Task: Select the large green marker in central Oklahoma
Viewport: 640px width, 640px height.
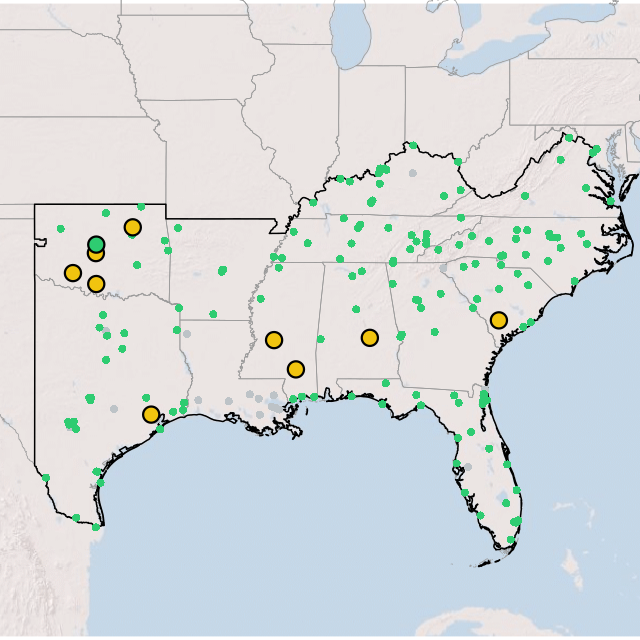Action: point(96,244)
